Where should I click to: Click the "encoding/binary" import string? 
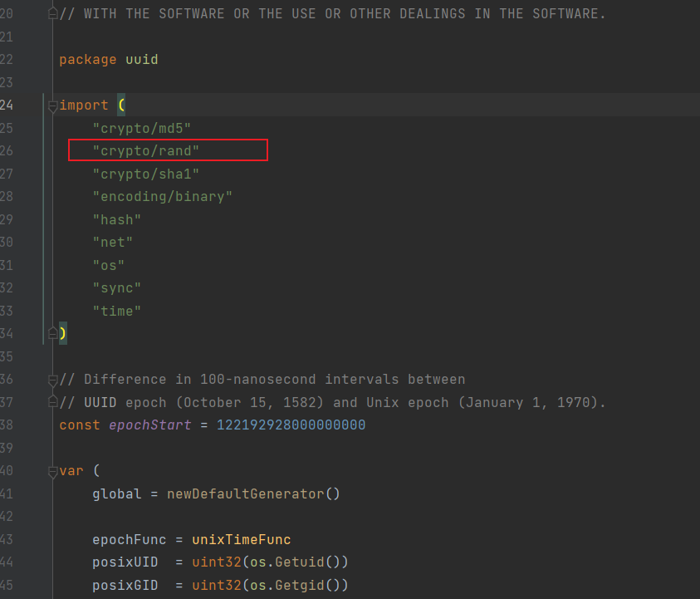[163, 197]
